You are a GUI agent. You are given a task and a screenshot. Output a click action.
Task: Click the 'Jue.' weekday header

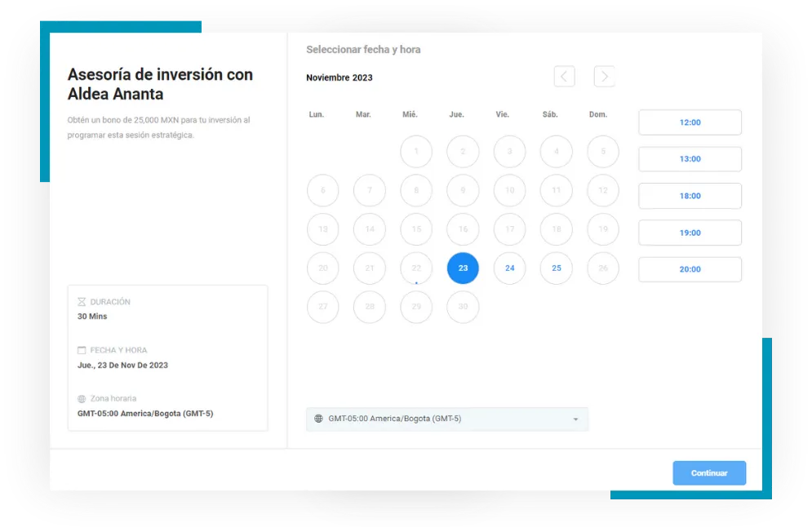[x=456, y=114]
